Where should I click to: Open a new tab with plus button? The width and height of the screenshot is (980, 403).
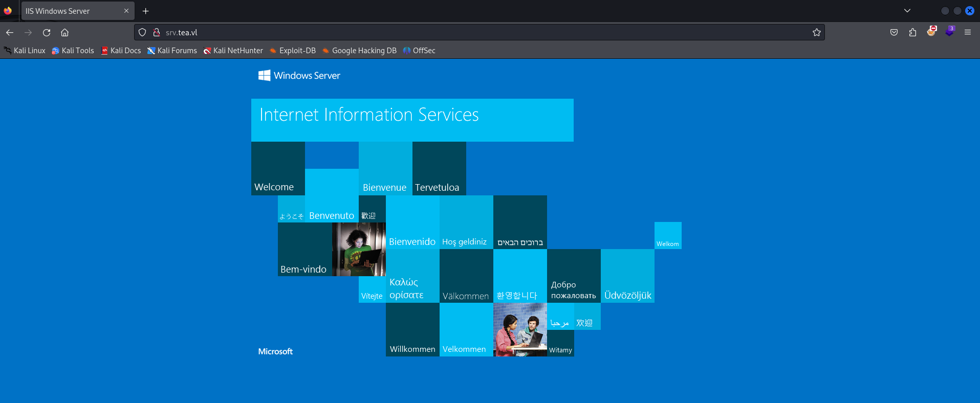146,11
